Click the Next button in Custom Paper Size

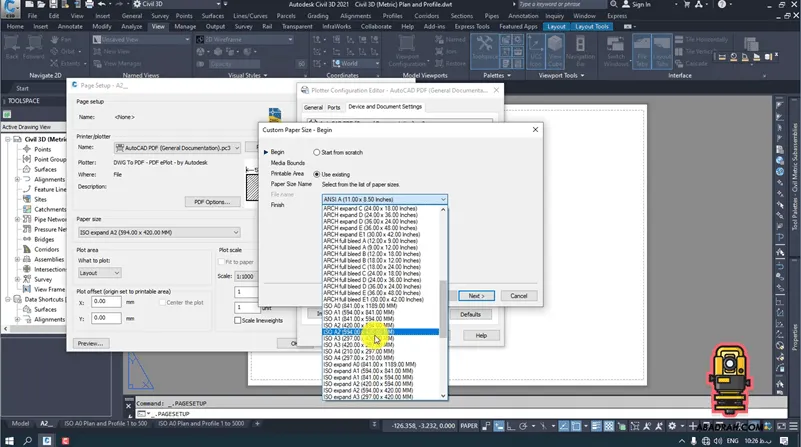tap(477, 296)
